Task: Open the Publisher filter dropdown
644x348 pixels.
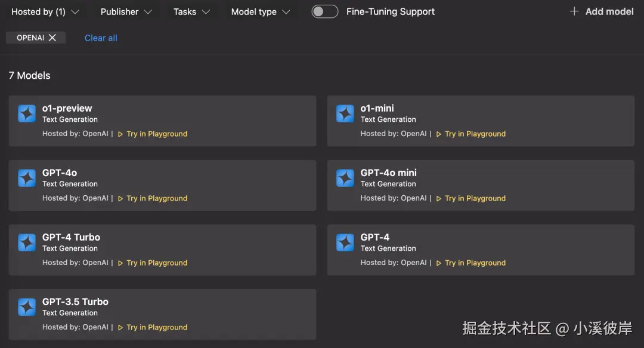Action: coord(126,11)
